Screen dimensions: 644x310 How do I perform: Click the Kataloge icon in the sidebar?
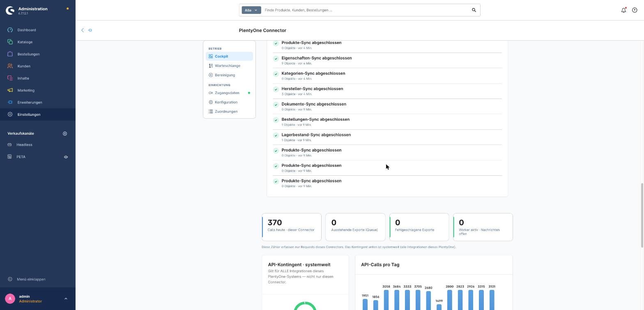coord(10,42)
